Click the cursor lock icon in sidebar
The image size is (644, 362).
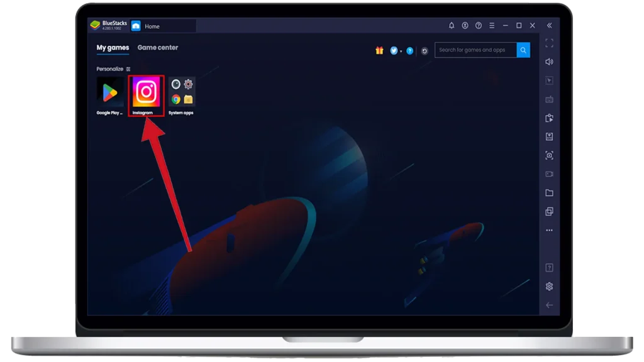tap(549, 80)
